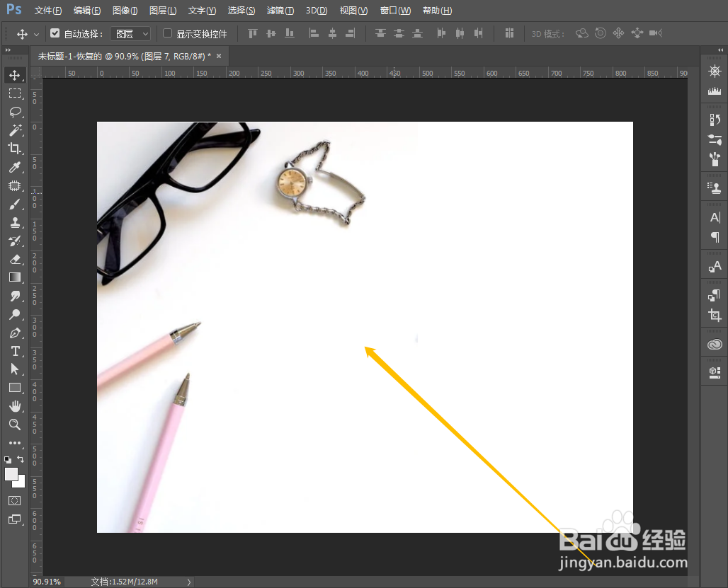Click the 90.91% zoom level field
This screenshot has width=728, height=588.
47,582
